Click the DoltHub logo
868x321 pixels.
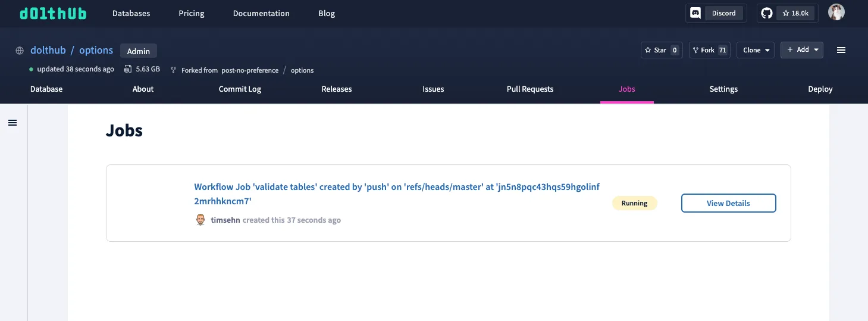(52, 13)
